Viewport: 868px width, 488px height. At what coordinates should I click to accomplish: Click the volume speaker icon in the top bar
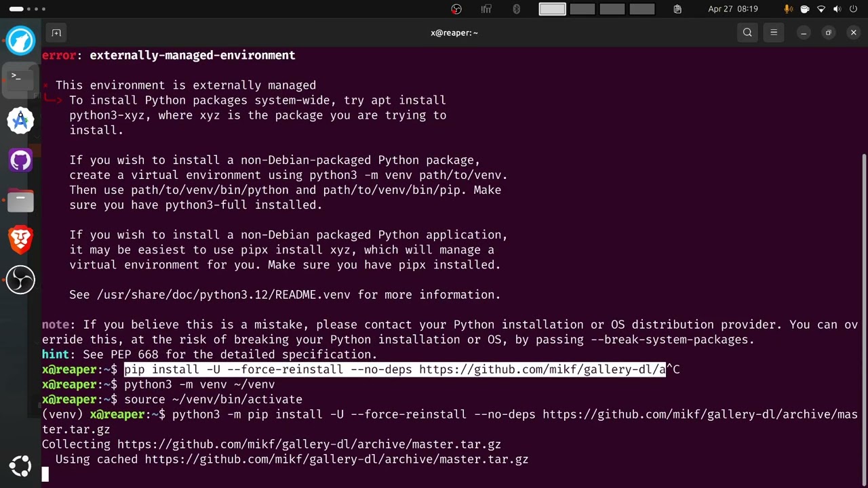pyautogui.click(x=837, y=9)
